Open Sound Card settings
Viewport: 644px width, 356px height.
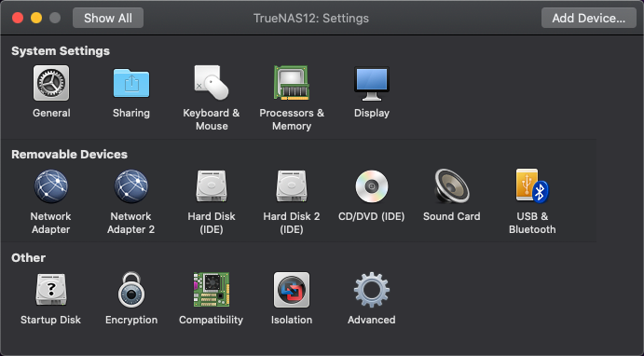(452, 186)
